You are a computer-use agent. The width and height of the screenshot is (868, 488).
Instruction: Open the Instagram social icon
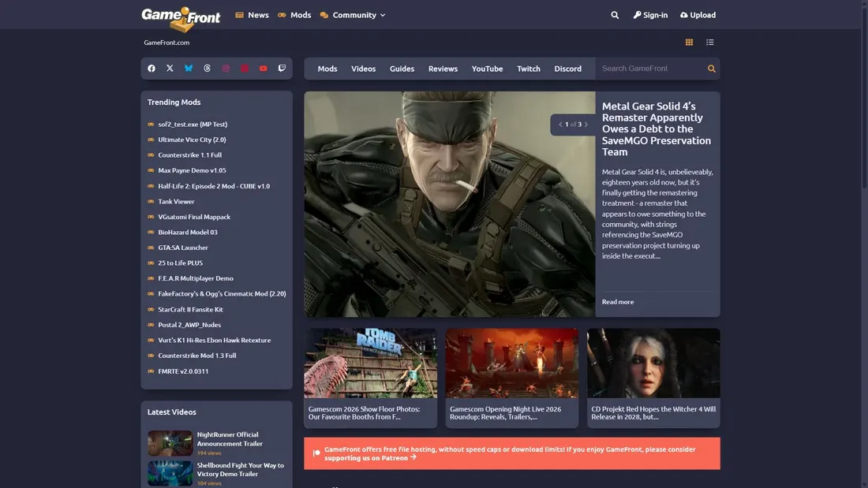[226, 69]
